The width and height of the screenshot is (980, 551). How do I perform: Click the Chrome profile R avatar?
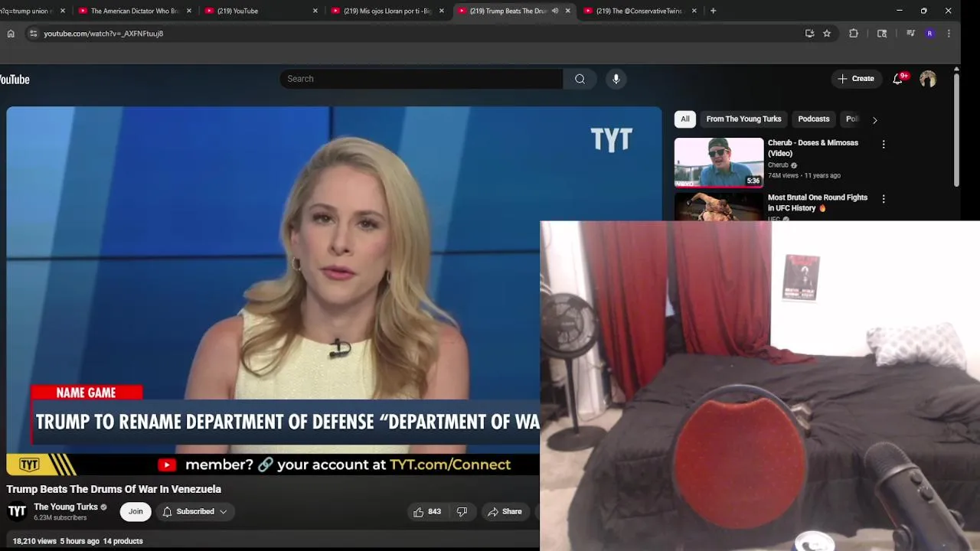929,34
